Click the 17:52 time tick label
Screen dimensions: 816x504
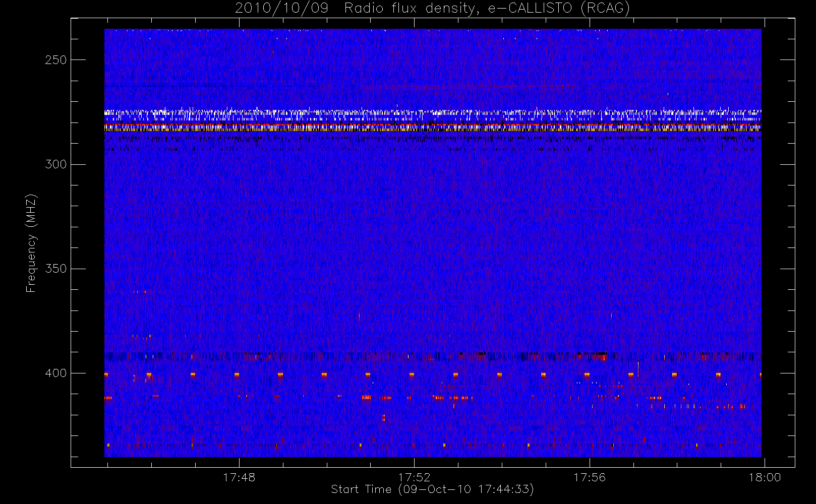[414, 477]
